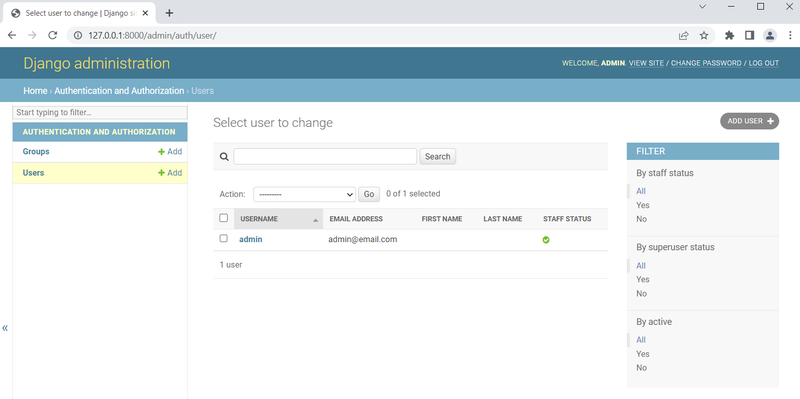Click the '1 user' count text
Viewport: 800px width, 399px height.
(x=231, y=265)
